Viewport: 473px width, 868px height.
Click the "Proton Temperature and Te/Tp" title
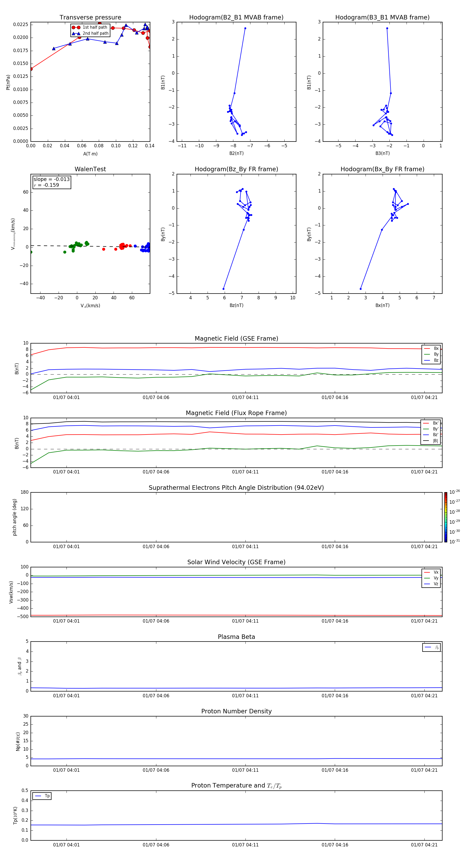236,786
